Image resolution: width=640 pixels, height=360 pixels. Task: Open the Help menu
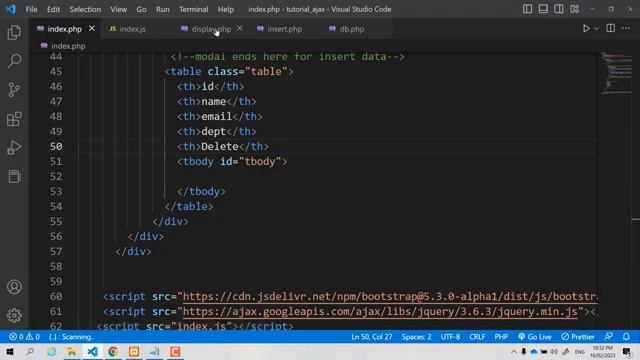pyautogui.click(x=226, y=9)
